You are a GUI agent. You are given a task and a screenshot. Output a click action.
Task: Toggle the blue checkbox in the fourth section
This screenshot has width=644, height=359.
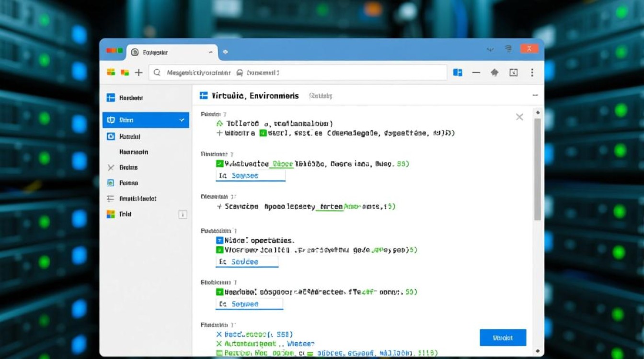coord(220,241)
